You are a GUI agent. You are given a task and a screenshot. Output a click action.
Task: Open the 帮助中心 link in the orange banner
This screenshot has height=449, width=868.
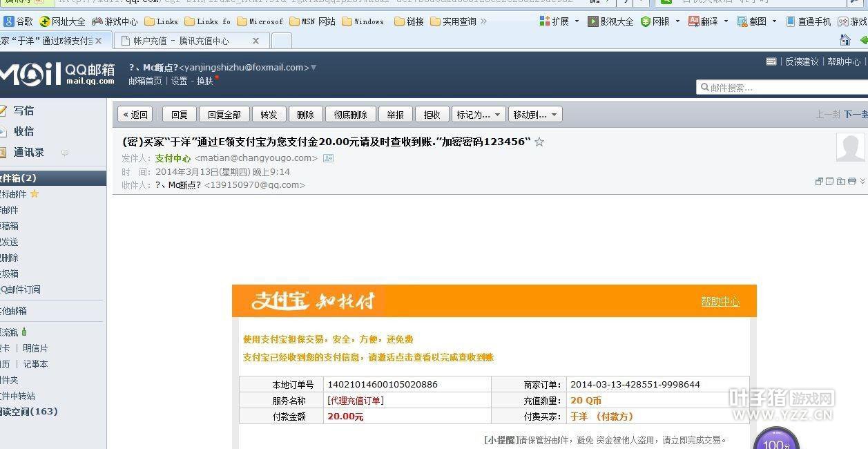[720, 302]
